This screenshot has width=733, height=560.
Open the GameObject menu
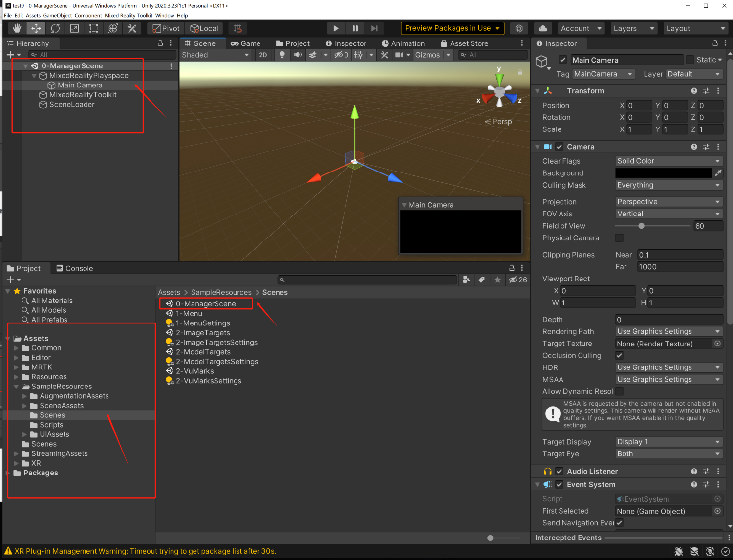click(58, 15)
